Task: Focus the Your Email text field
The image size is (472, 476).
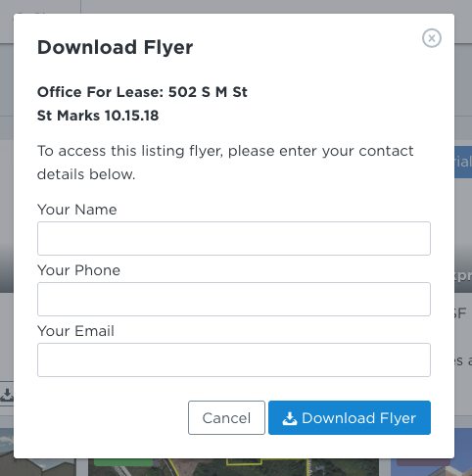Action: click(234, 359)
